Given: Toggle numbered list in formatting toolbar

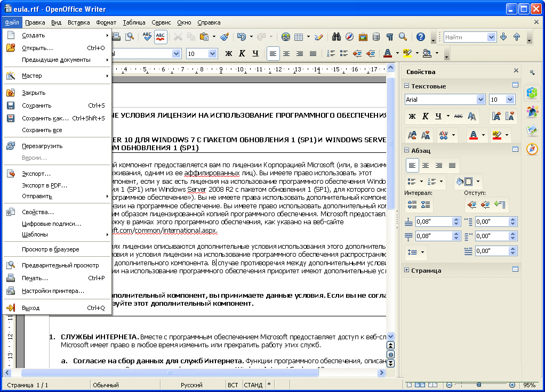Looking at the screenshot, I should (x=331, y=53).
